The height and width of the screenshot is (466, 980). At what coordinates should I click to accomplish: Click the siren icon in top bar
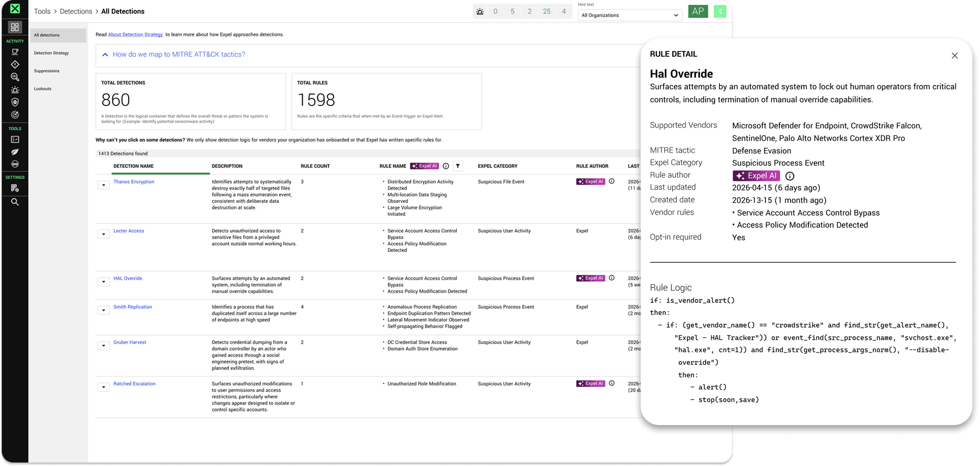pos(480,12)
